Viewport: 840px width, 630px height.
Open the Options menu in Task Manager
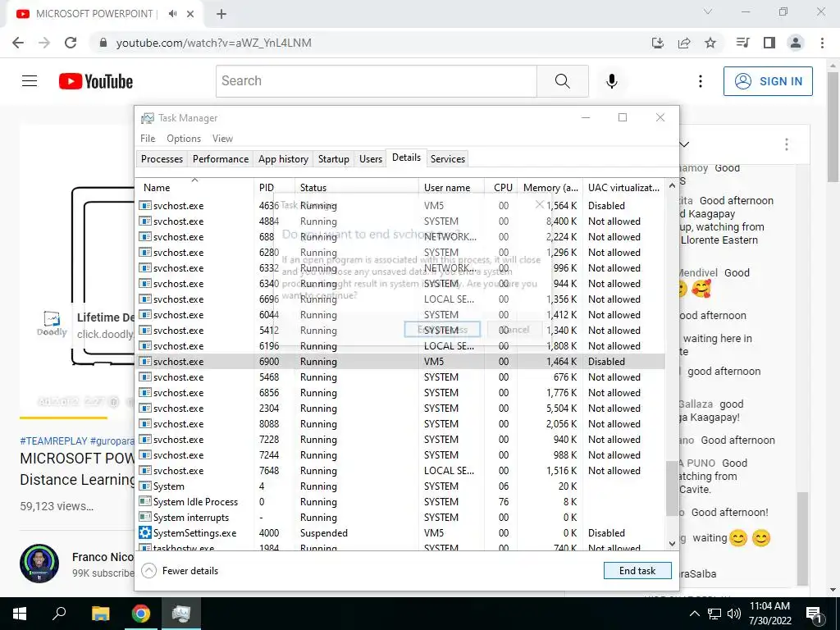[184, 138]
